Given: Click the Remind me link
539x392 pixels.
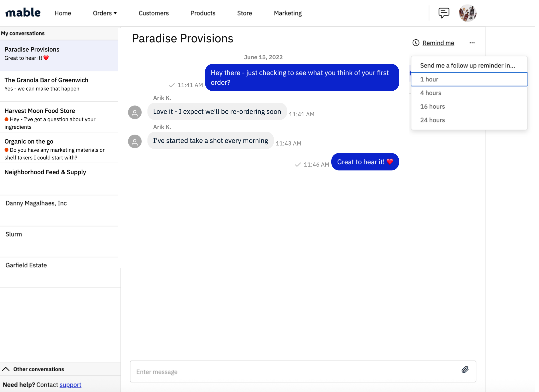Looking at the screenshot, I should coord(438,43).
